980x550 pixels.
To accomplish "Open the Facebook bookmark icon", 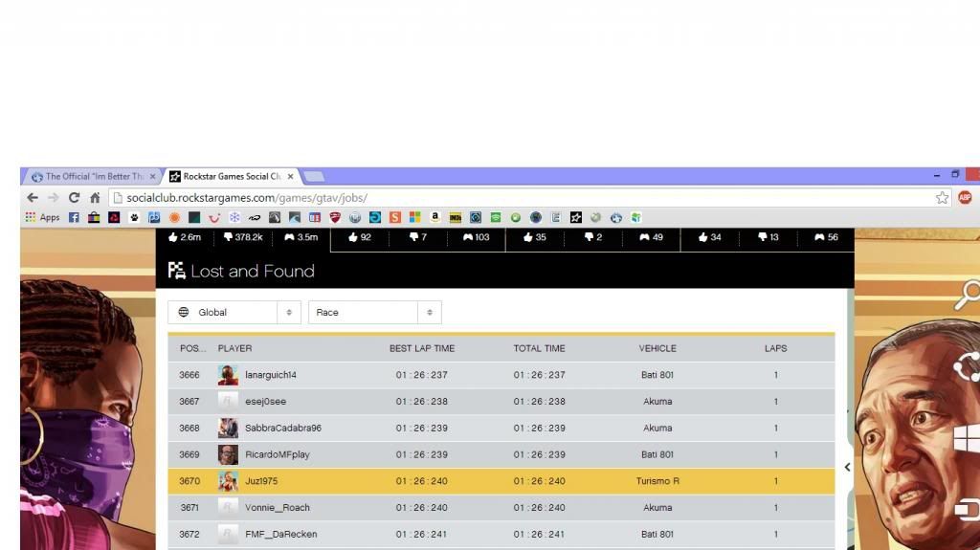I will click(74, 218).
